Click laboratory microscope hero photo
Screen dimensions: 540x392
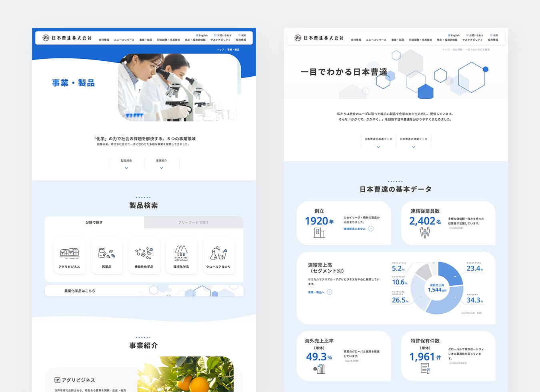(179, 88)
